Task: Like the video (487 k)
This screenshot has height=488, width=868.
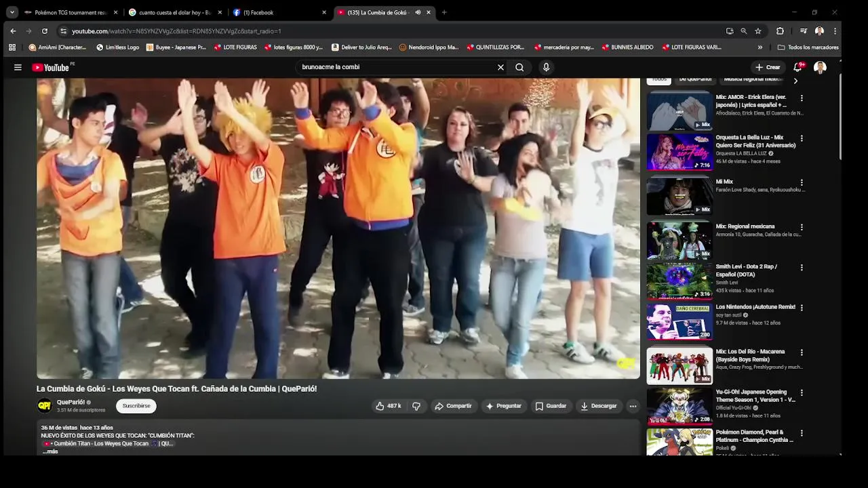Action: pyautogui.click(x=388, y=406)
